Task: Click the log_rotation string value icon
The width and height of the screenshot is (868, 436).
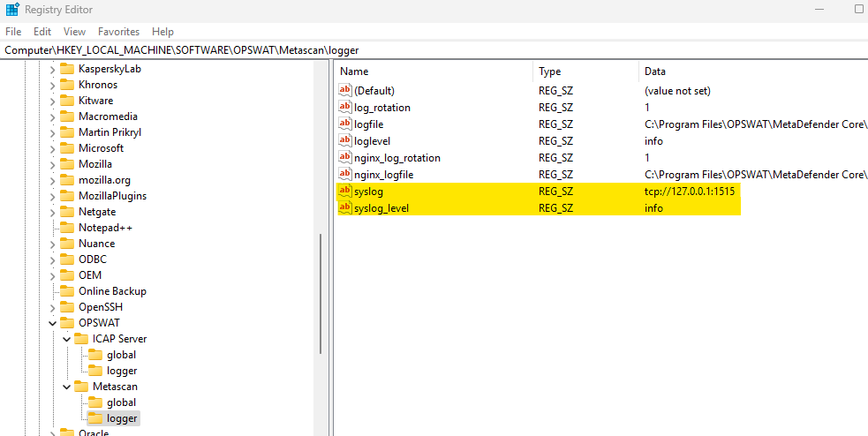Action: (x=345, y=107)
